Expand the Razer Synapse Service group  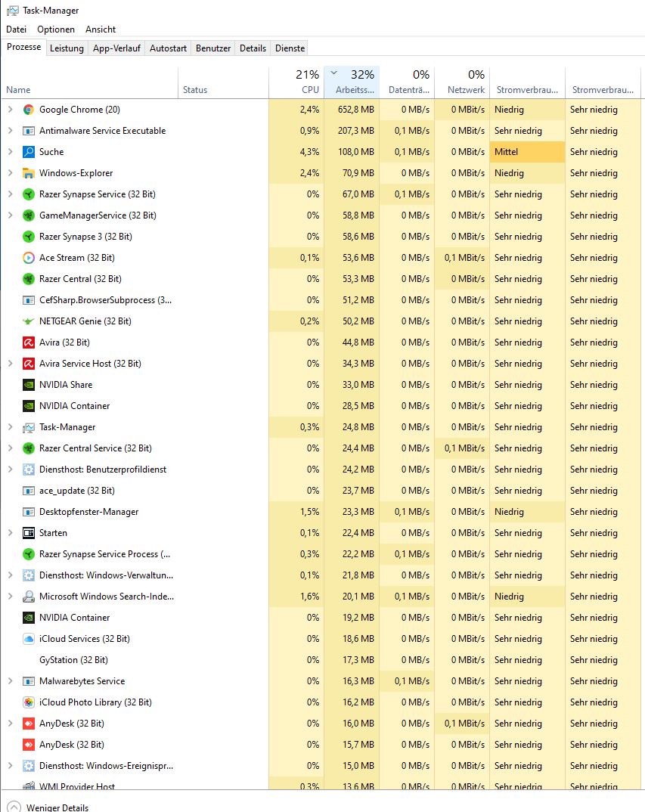coord(10,194)
